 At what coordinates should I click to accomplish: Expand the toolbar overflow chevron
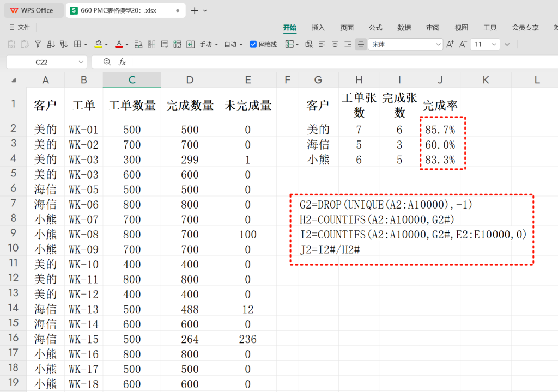[507, 45]
